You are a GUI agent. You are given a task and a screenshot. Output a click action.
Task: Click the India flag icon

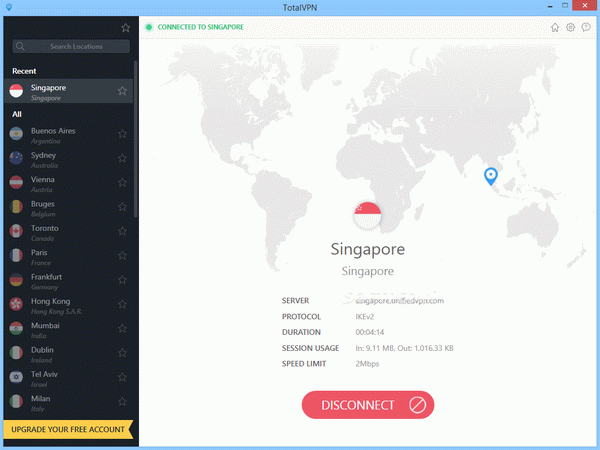pyautogui.click(x=16, y=328)
